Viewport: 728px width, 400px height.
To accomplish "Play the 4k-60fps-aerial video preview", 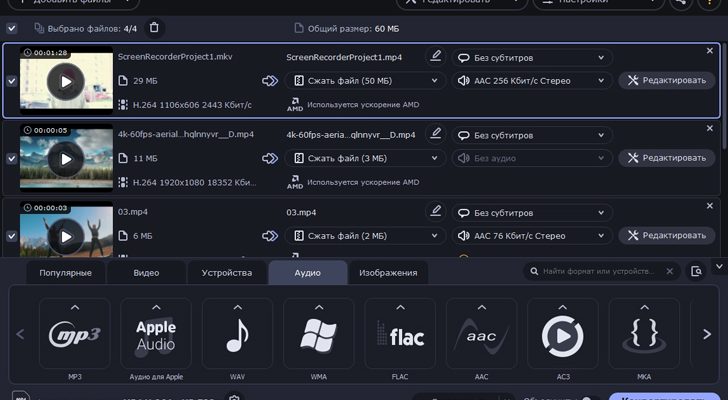I will [66, 159].
